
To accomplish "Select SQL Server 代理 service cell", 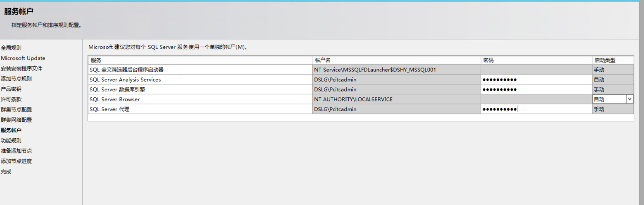I will 200,109.
